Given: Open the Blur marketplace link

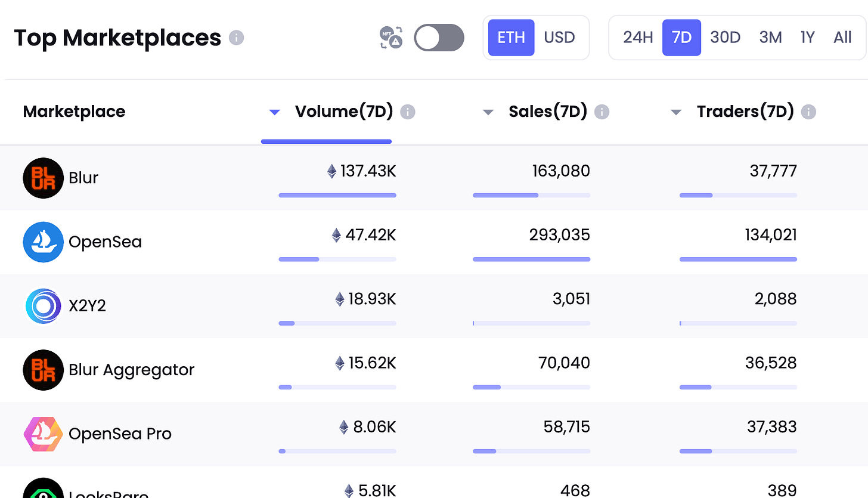Looking at the screenshot, I should click(x=83, y=178).
